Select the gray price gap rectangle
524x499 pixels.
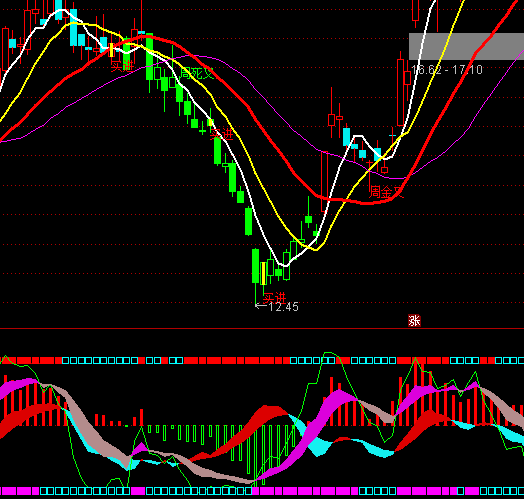pyautogui.click(x=467, y=46)
